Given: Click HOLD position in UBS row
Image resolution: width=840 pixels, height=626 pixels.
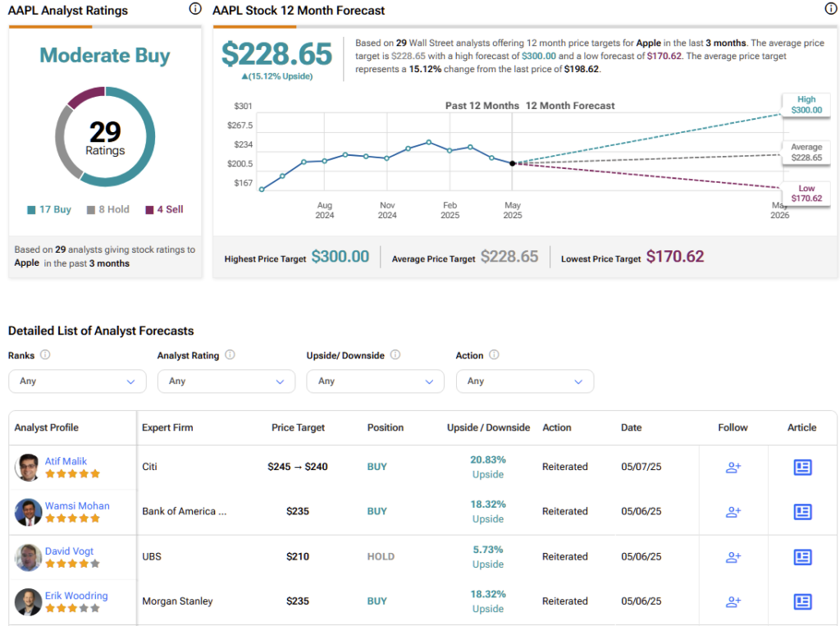Looking at the screenshot, I should tap(381, 557).
